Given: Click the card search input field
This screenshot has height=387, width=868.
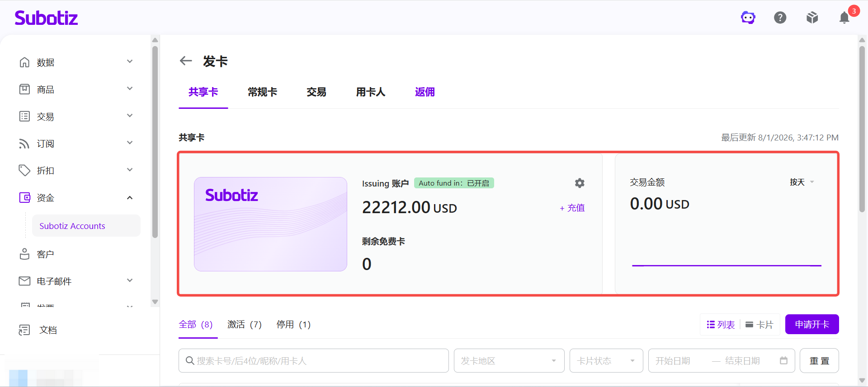Looking at the screenshot, I should [314, 361].
